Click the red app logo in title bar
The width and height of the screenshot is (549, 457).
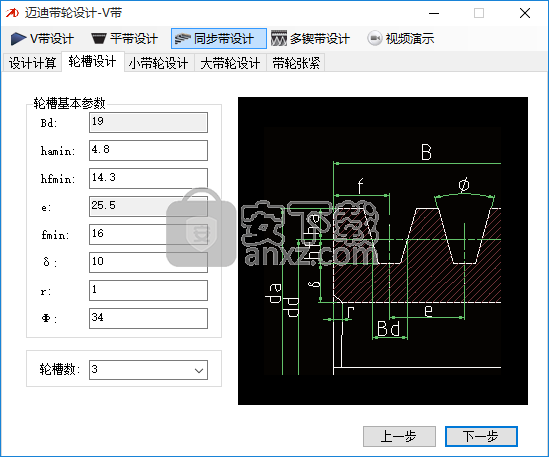pos(13,13)
